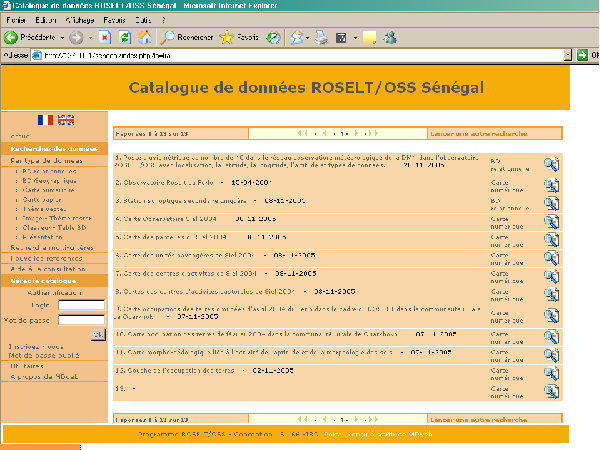Viewport: 600px width, 450px height.
Task: Switch language with the French flag
Action: 45,120
